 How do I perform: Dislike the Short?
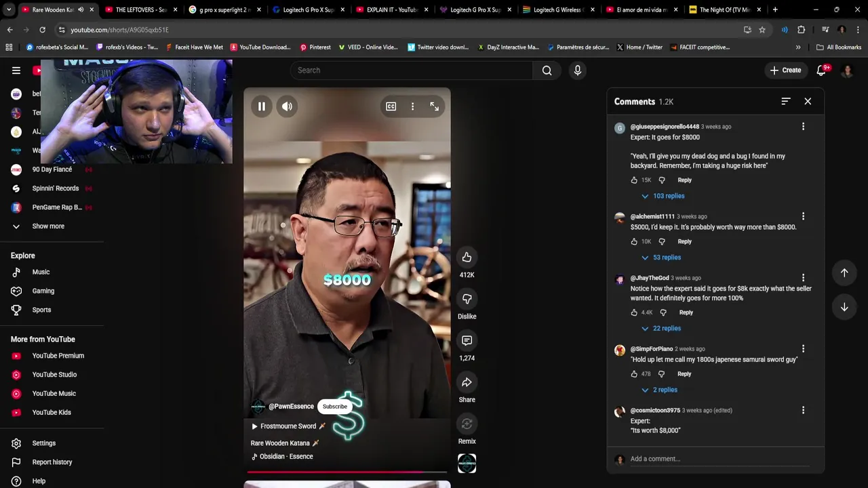[x=467, y=299]
